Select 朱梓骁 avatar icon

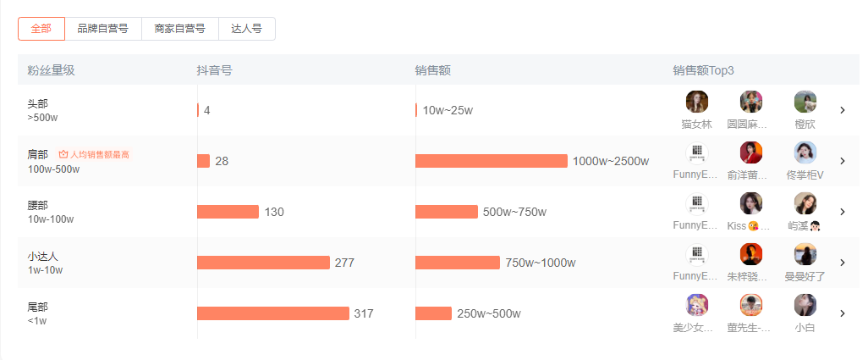pos(751,254)
